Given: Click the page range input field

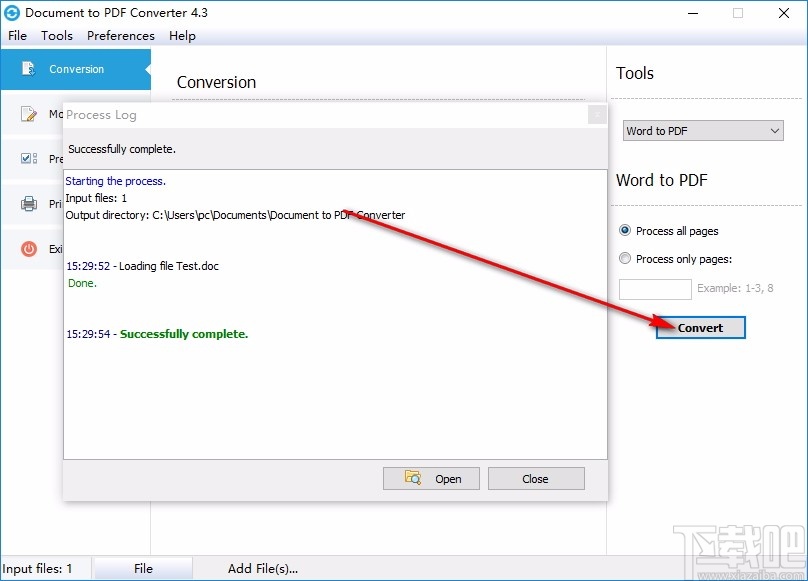Looking at the screenshot, I should (x=655, y=288).
